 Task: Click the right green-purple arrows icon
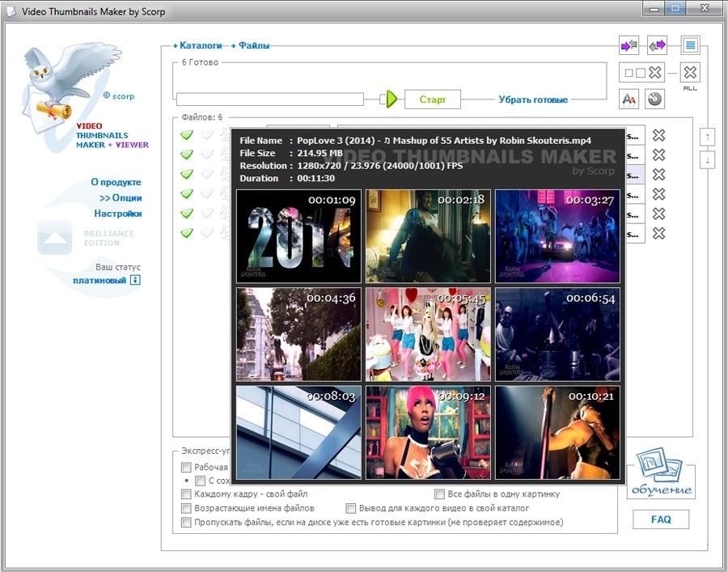coord(658,45)
